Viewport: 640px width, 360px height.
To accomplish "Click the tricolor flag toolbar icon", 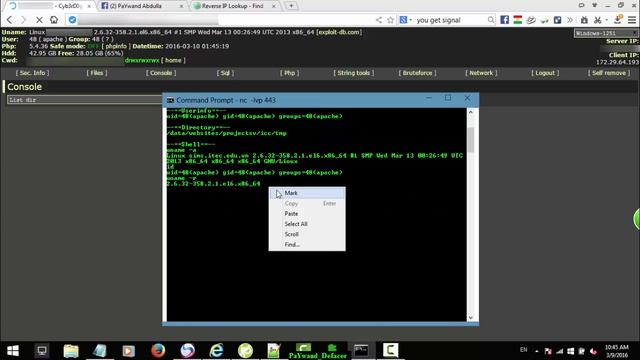I will click(518, 20).
